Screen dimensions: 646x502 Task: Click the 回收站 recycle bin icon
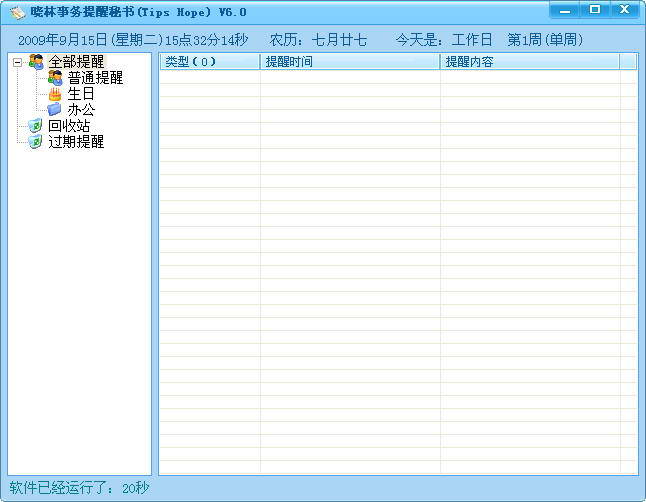tap(35, 126)
